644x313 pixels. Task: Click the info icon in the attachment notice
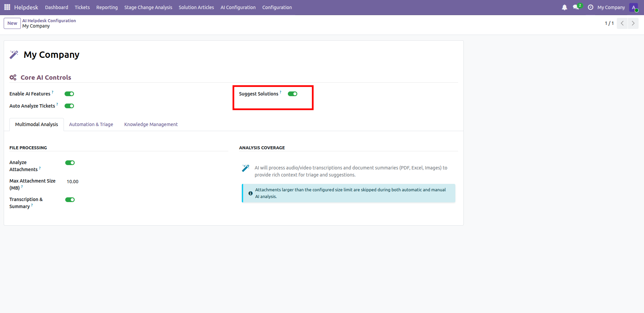[x=251, y=193]
